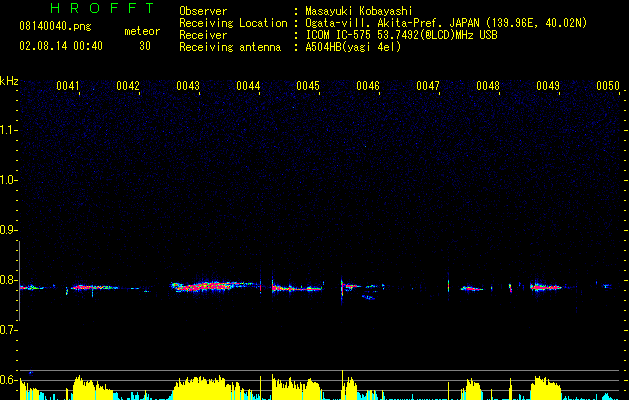Click the HROFFT title text
The width and height of the screenshot is (629, 400).
tap(102, 8)
